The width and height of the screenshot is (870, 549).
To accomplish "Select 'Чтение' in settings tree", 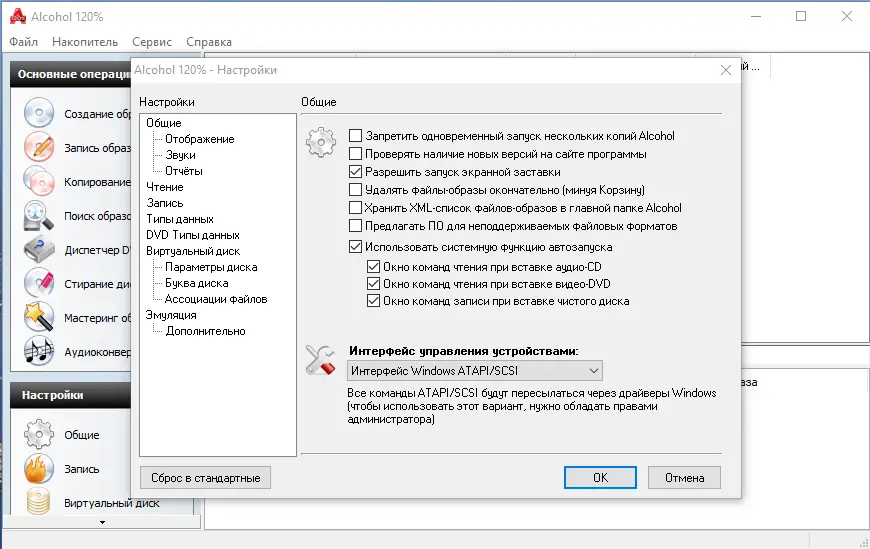I will [165, 187].
